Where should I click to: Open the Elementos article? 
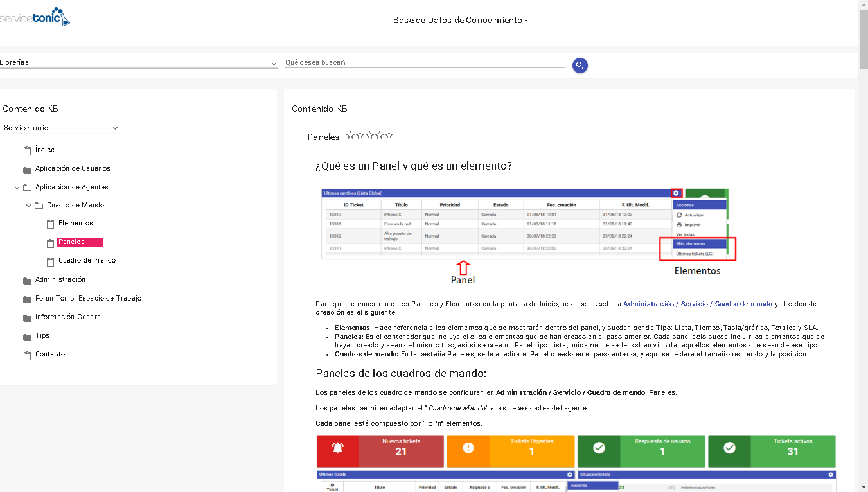point(76,223)
